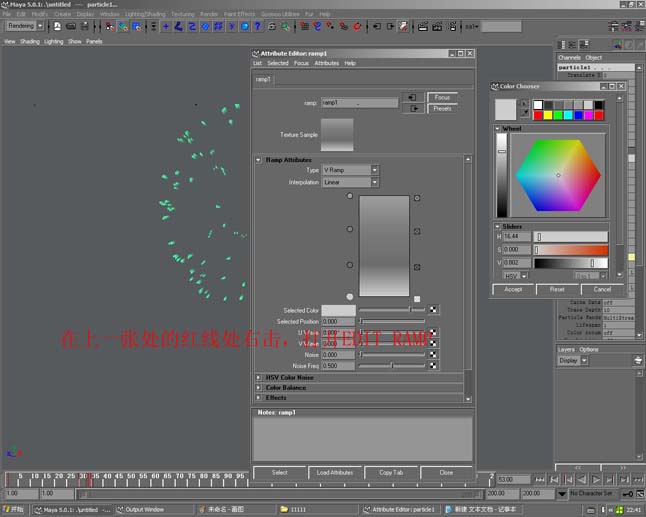Pick the red swatch in the color palette
The height and width of the screenshot is (517, 646).
click(x=538, y=115)
